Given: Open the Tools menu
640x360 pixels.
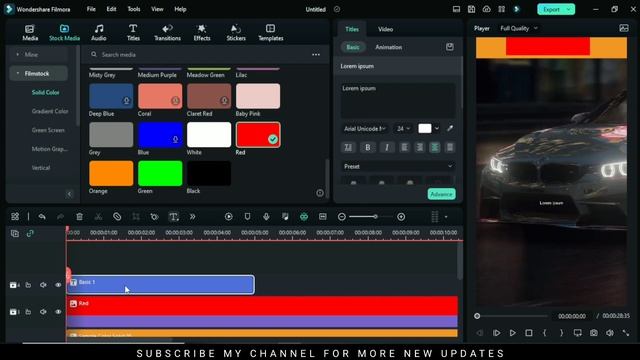Looking at the screenshot, I should [134, 9].
